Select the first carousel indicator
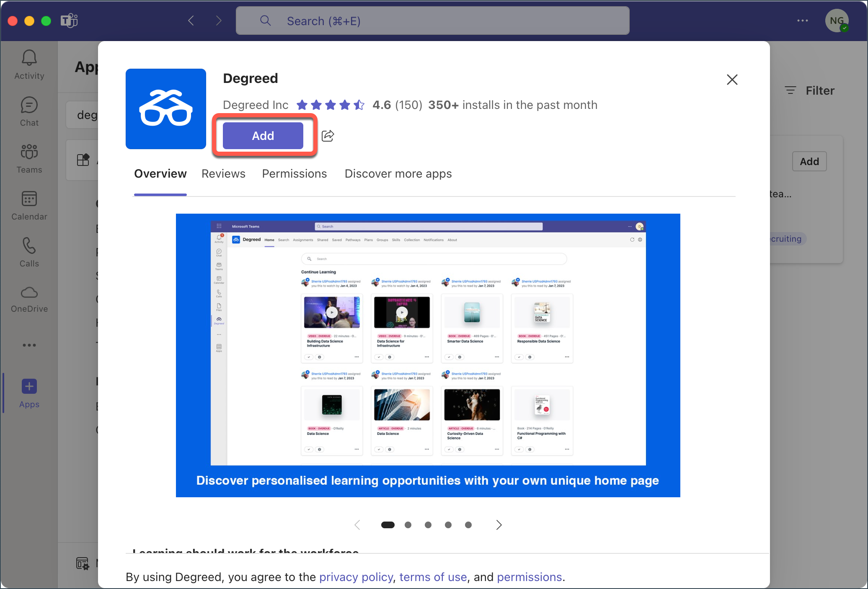Screen dimensions: 868x589 tap(388, 525)
